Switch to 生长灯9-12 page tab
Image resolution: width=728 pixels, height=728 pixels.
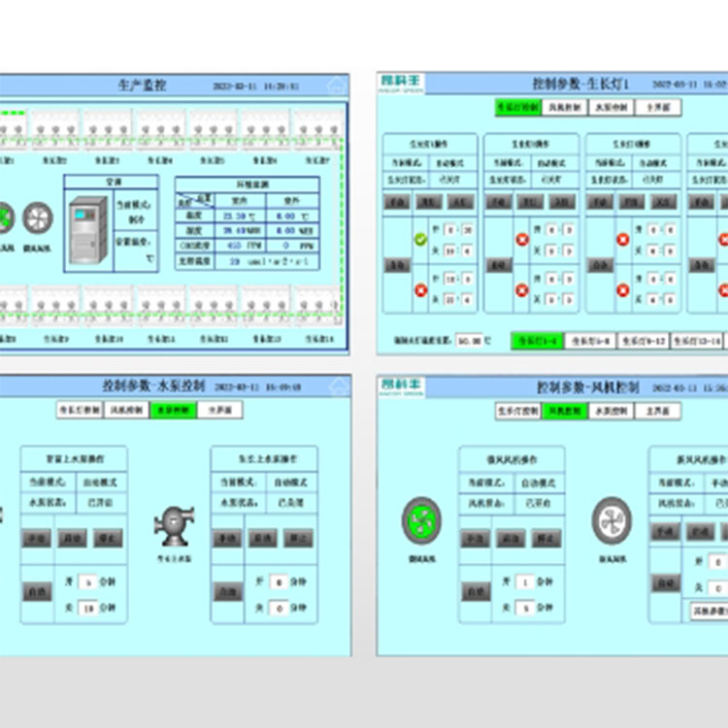point(644,342)
